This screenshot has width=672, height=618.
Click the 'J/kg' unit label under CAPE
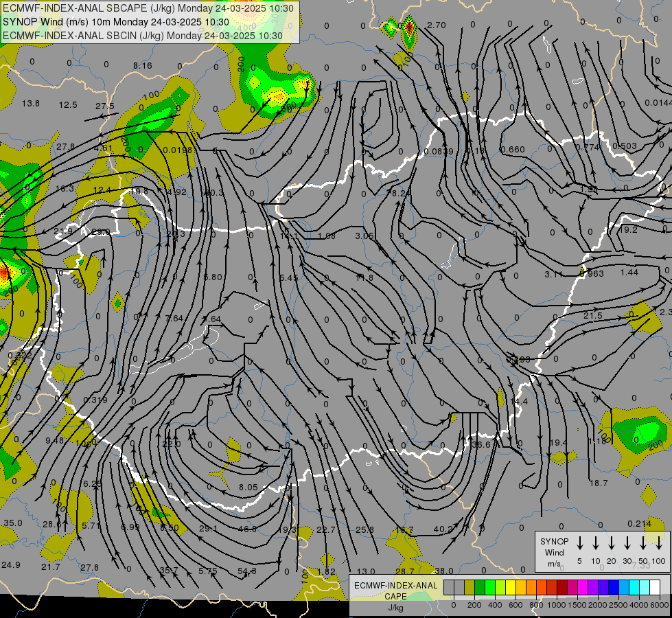pyautogui.click(x=395, y=608)
